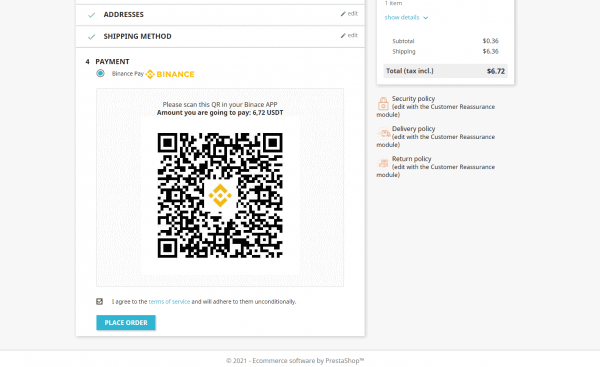
Task: Select the Binance Pay radio button
Action: coord(100,73)
